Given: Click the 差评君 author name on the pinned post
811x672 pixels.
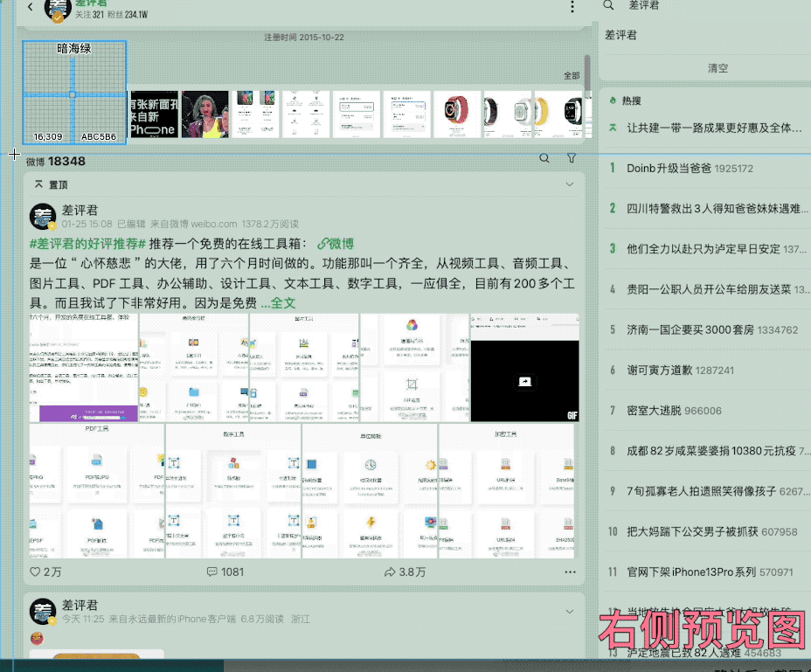Looking at the screenshot, I should [x=80, y=210].
